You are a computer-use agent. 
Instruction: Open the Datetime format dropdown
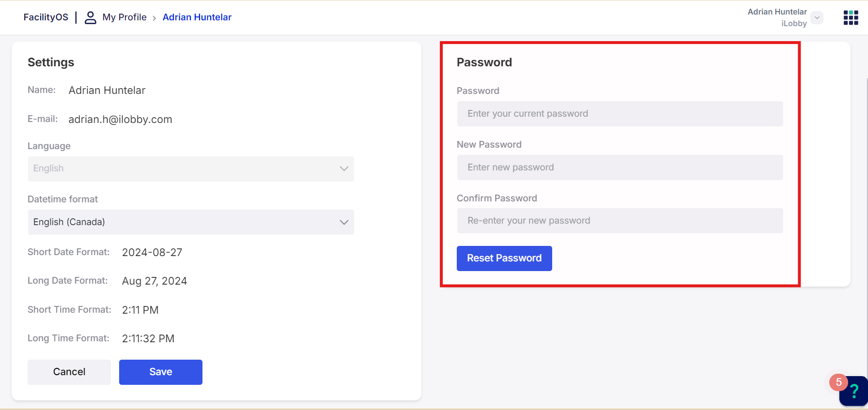tap(191, 222)
